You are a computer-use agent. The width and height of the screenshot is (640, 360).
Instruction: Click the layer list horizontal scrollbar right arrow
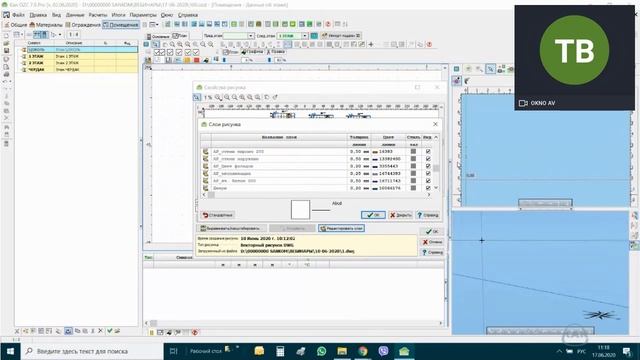(x=429, y=195)
